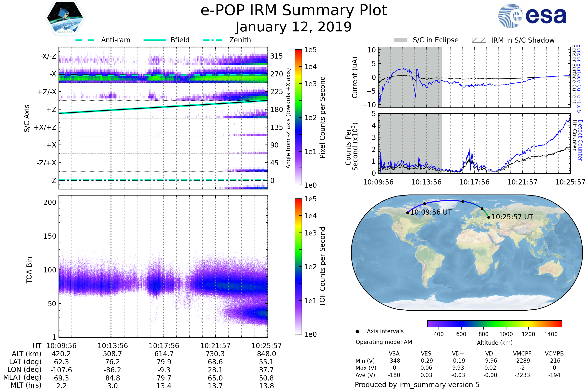Click the Sensor Surface Current x 5 label

click(x=579, y=78)
